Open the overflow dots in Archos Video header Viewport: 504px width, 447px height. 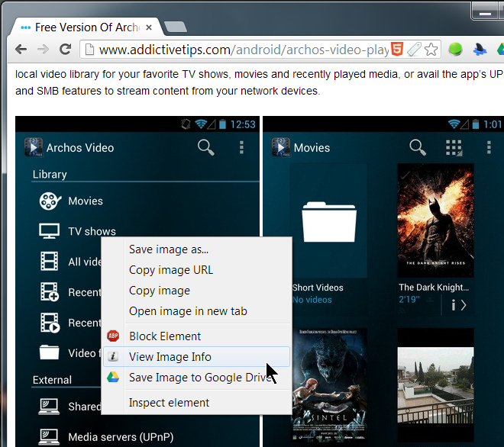(x=241, y=147)
